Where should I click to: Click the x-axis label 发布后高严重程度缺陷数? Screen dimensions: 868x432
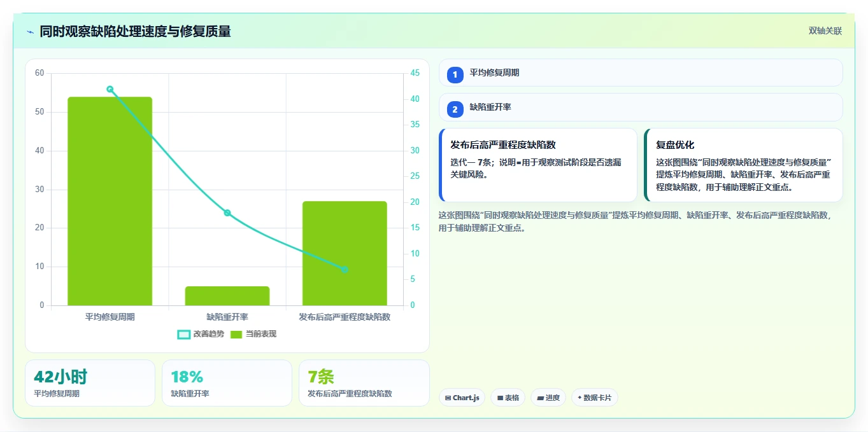click(345, 316)
